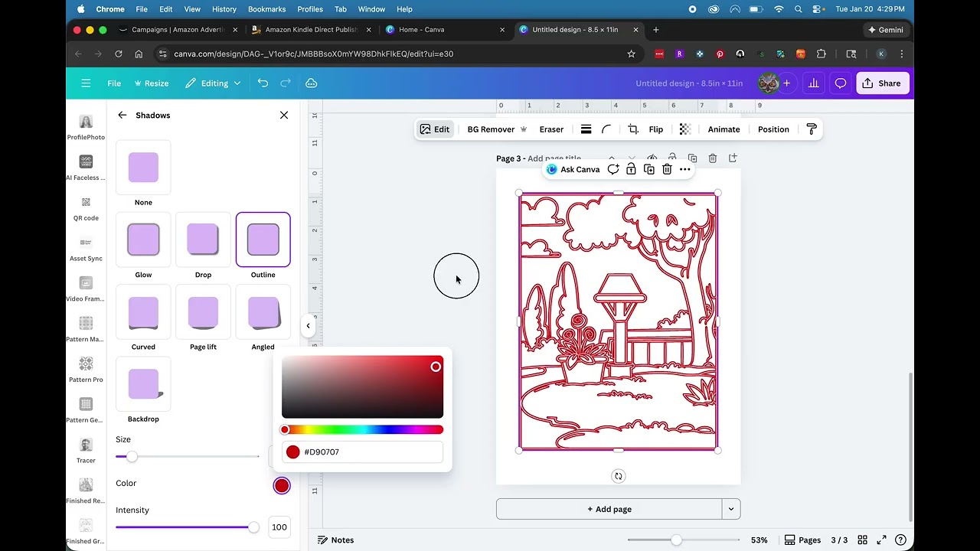Click the Undo arrow in the top bar
This screenshot has height=551, width=980.
tap(263, 83)
